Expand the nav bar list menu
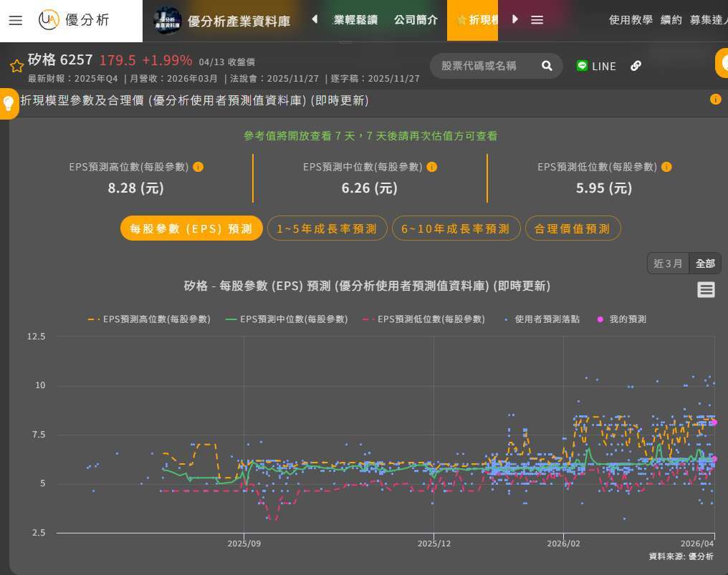 click(537, 20)
